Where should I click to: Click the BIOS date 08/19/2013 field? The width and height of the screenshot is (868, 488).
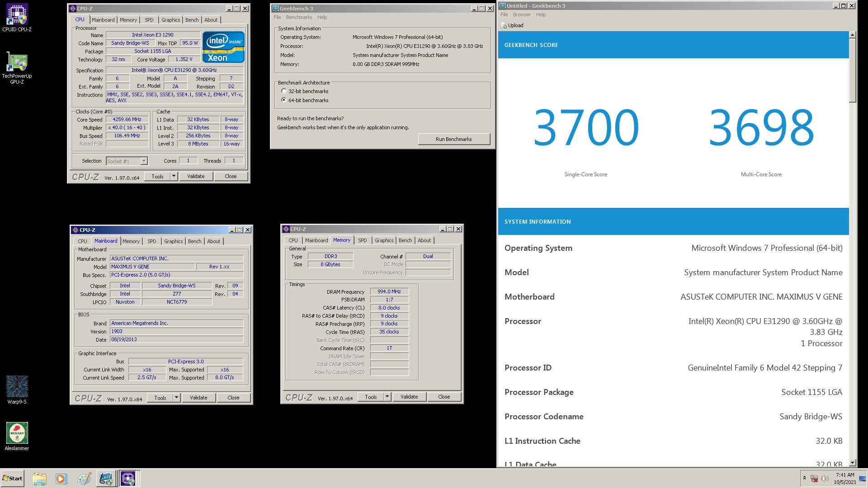[x=176, y=339]
